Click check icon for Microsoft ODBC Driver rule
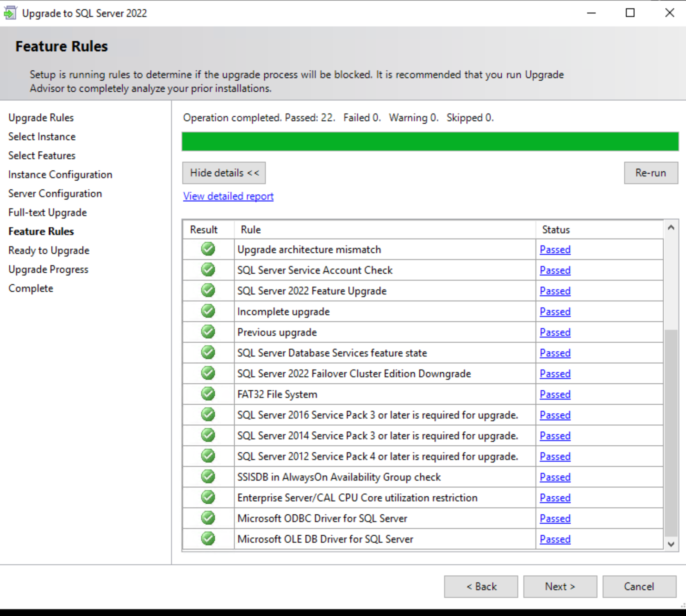This screenshot has width=686, height=616. [208, 518]
